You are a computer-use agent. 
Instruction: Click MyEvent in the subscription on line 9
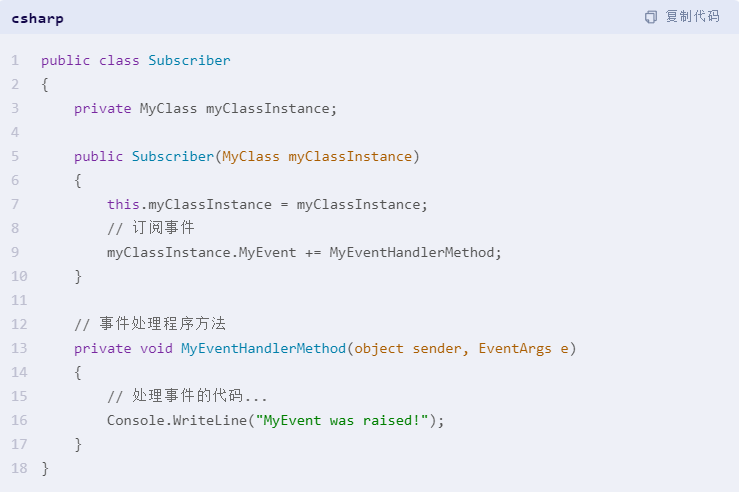(x=267, y=253)
